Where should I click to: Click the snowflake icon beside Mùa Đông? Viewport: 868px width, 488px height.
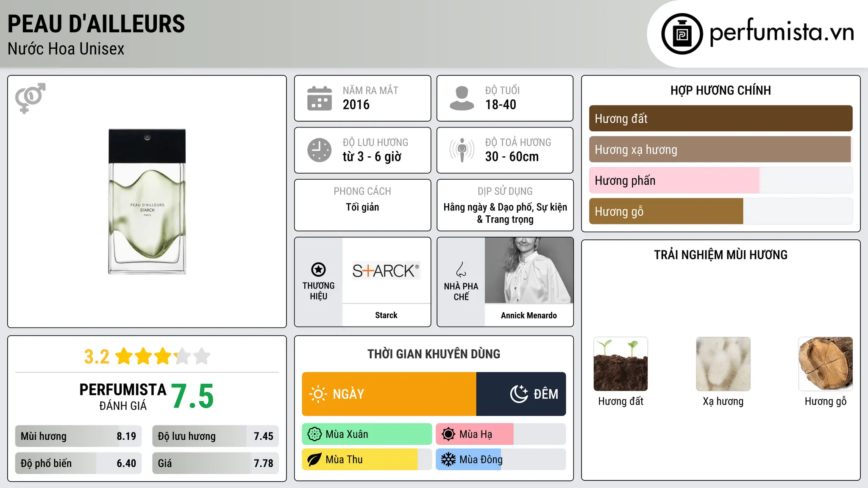tap(448, 460)
